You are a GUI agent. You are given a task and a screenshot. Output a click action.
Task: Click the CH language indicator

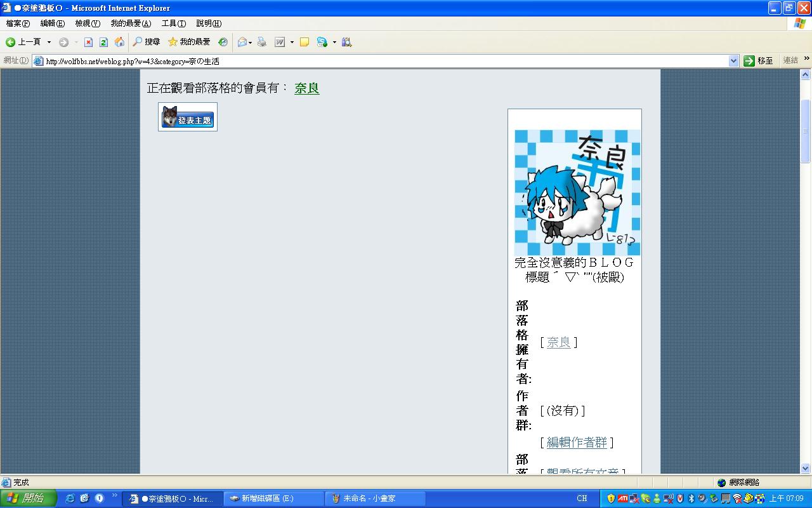(582, 498)
